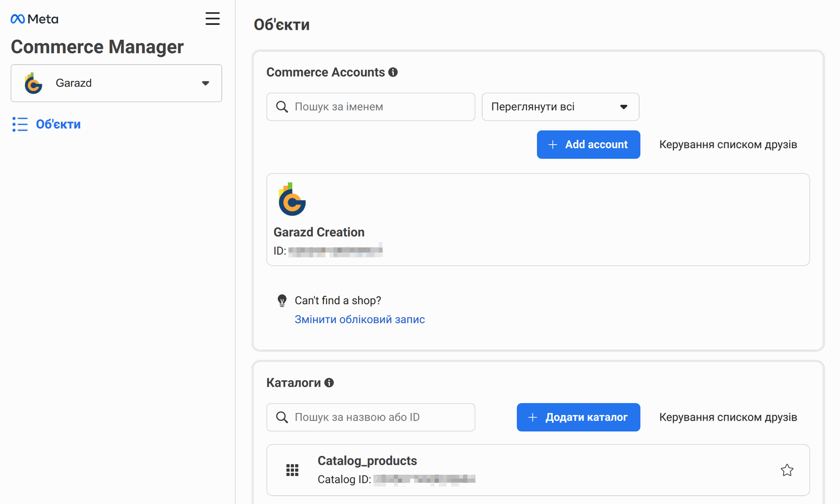
Task: Show Commerce Accounts info tooltip icon
Action: pyautogui.click(x=393, y=72)
